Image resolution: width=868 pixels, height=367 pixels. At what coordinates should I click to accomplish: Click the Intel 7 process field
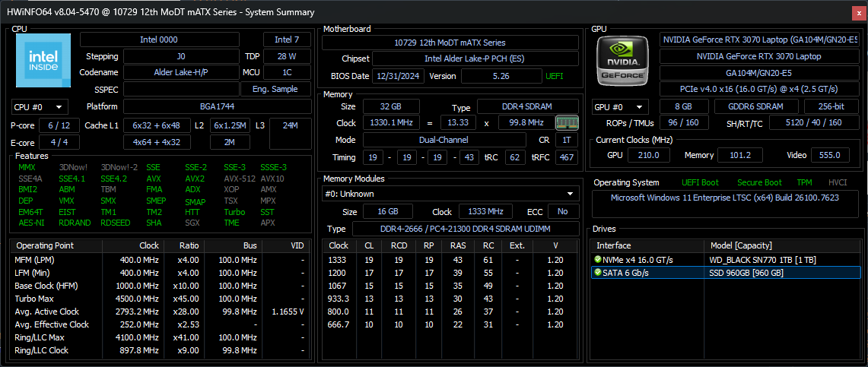point(287,40)
